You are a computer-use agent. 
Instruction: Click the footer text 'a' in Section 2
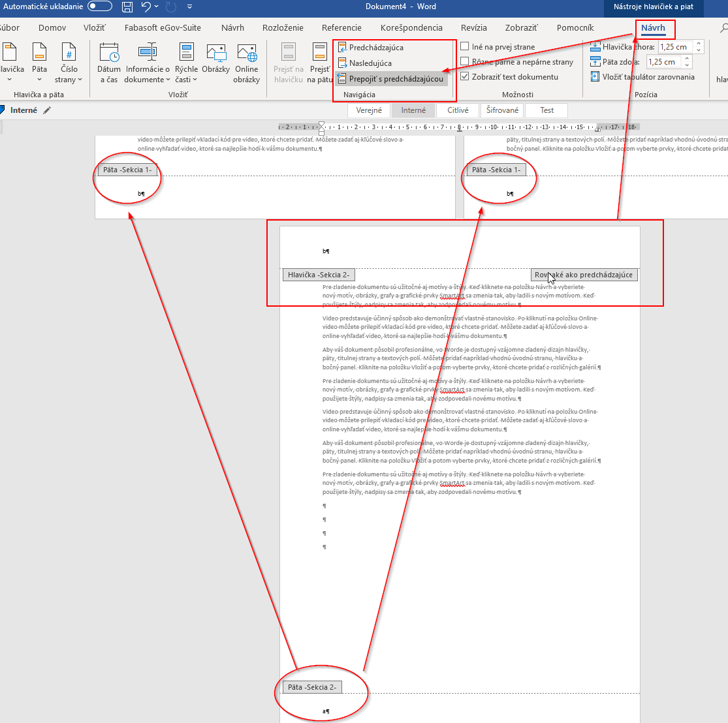pos(324,711)
